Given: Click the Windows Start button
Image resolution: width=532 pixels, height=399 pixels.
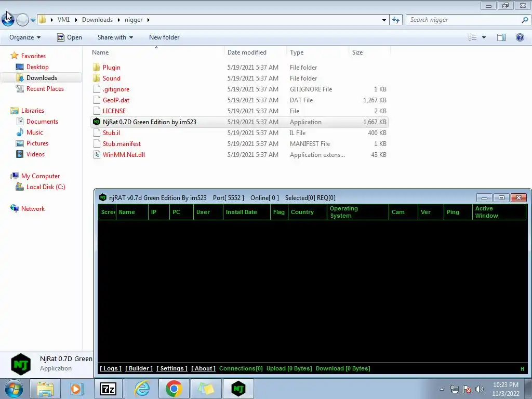Looking at the screenshot, I should click(x=14, y=389).
